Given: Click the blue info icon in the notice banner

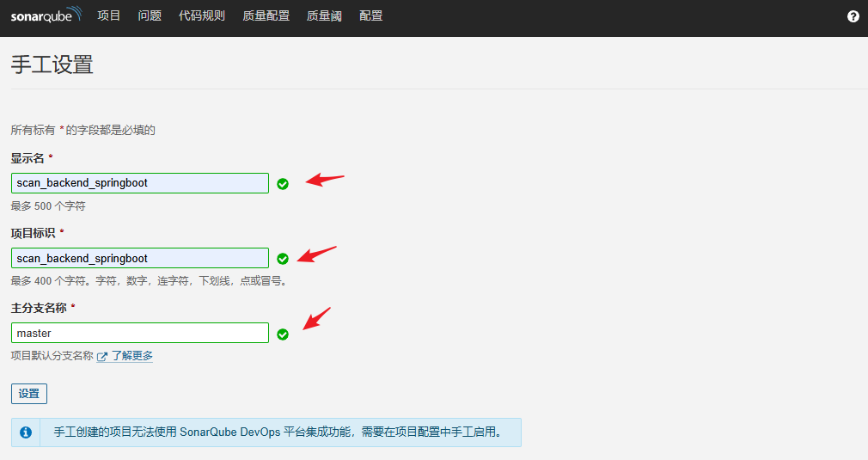Looking at the screenshot, I should [x=26, y=432].
